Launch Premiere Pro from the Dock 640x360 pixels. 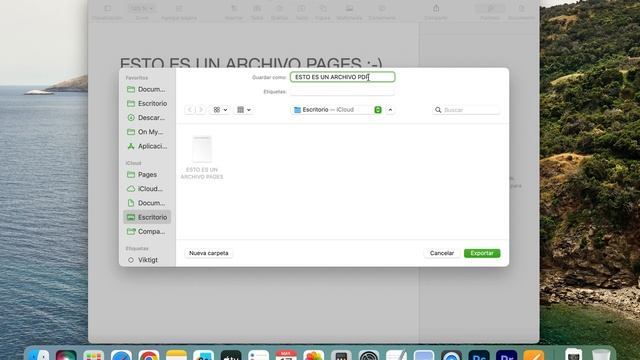pyautogui.click(x=507, y=355)
